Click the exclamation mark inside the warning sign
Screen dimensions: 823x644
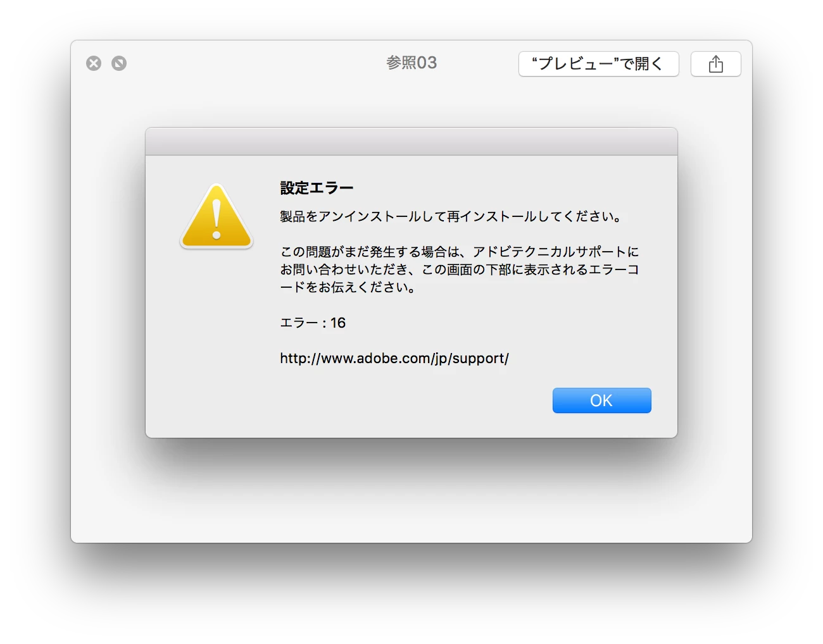(x=217, y=220)
